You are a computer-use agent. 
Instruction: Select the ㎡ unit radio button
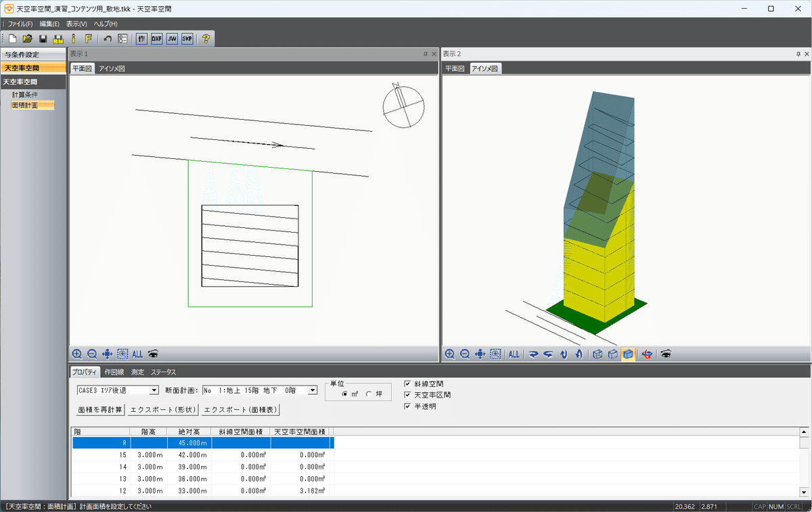click(345, 394)
